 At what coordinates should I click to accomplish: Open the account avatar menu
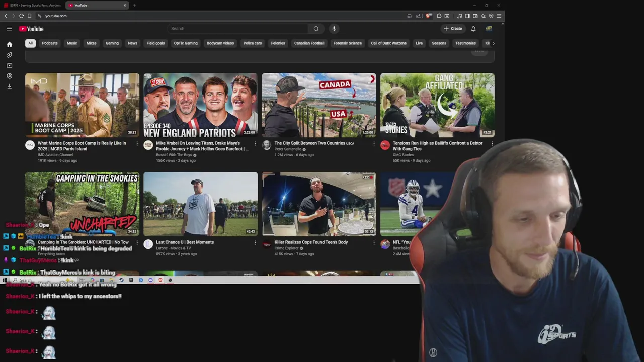tap(489, 29)
